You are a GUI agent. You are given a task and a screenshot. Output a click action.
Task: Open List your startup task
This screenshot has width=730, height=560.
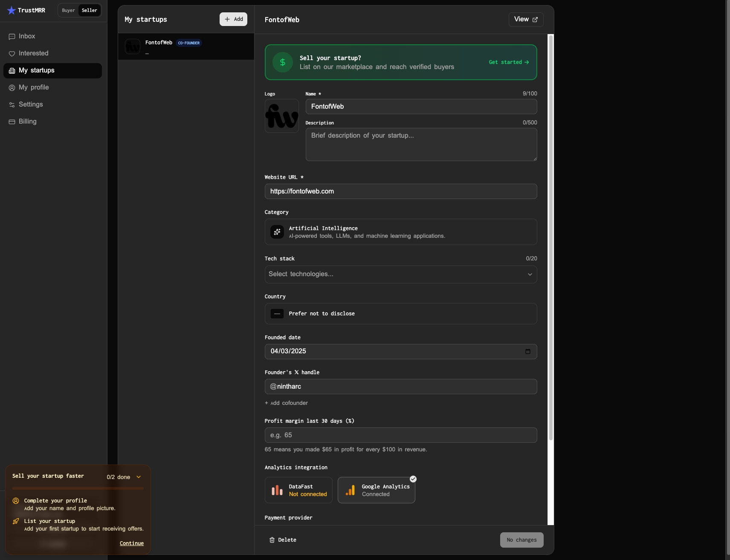pos(78,525)
